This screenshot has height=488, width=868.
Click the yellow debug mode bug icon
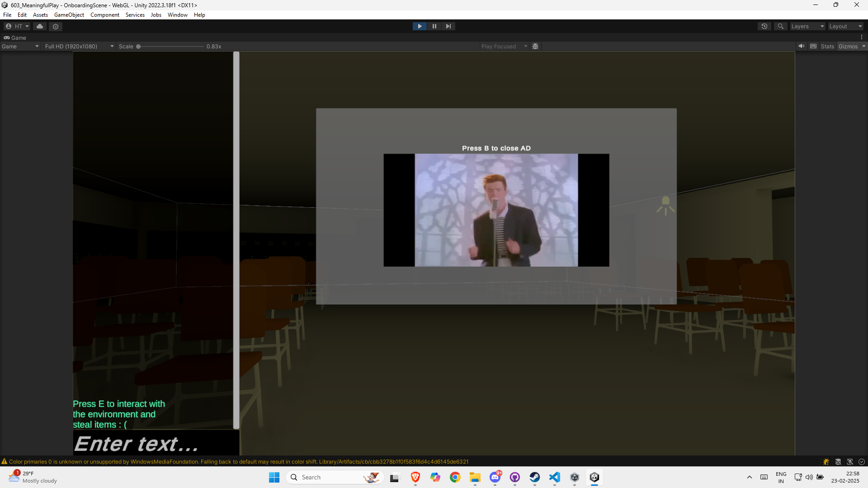(x=826, y=462)
